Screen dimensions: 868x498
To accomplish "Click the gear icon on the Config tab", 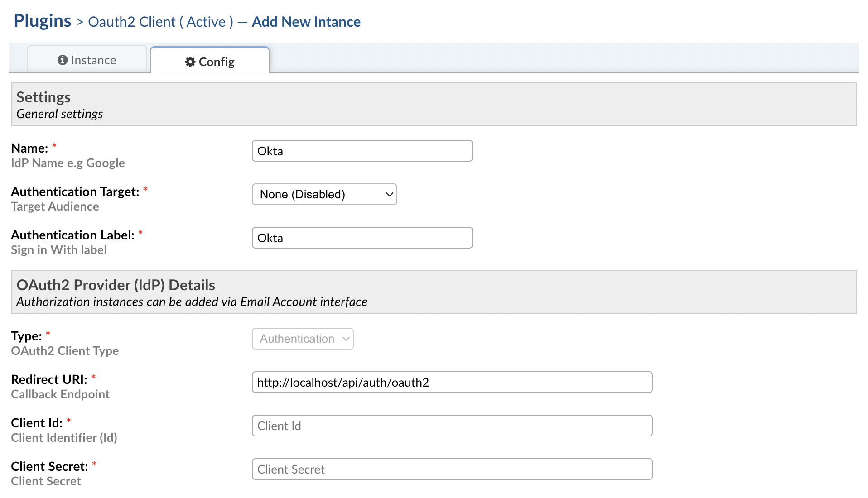I will pos(190,62).
